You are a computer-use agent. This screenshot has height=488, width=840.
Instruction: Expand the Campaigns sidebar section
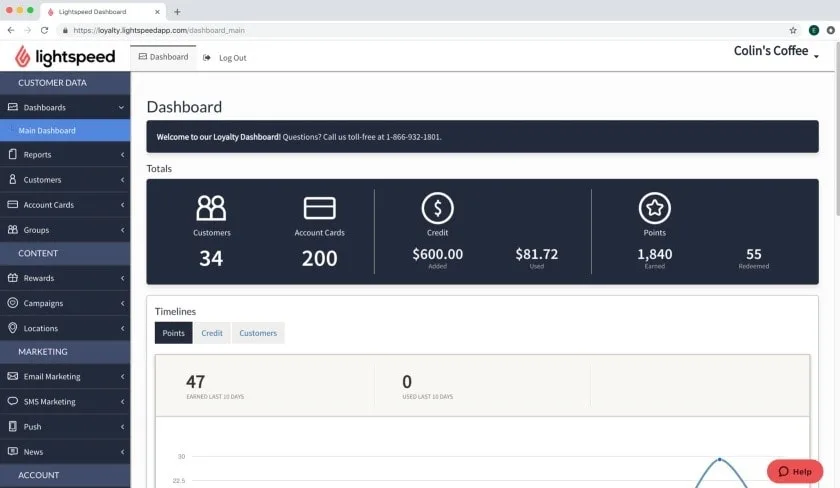point(65,303)
